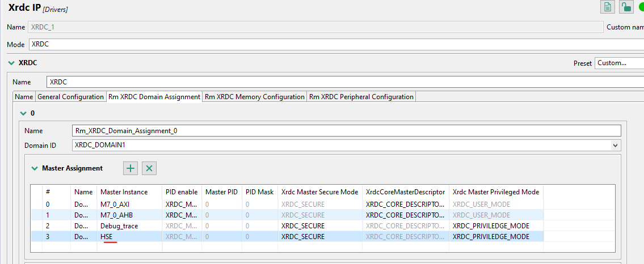Screen dimensions: 644x264
Task: Add a new Master Assignment row
Action: click(x=131, y=168)
